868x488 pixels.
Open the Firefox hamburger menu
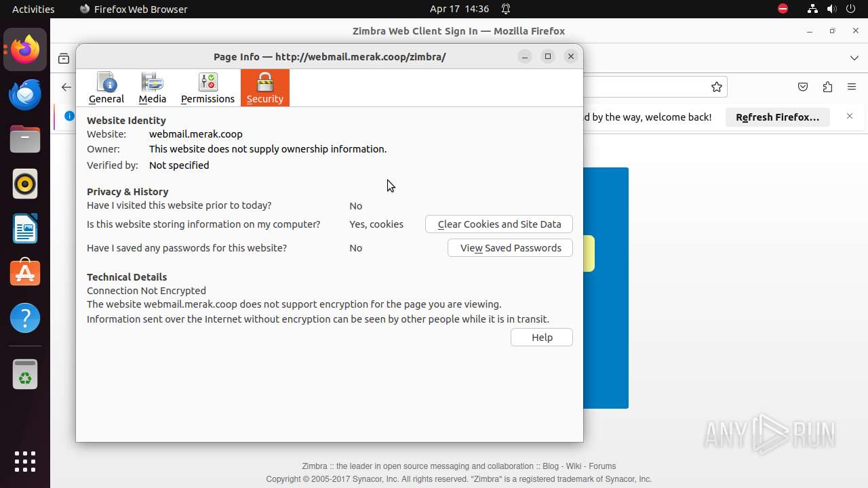[852, 87]
